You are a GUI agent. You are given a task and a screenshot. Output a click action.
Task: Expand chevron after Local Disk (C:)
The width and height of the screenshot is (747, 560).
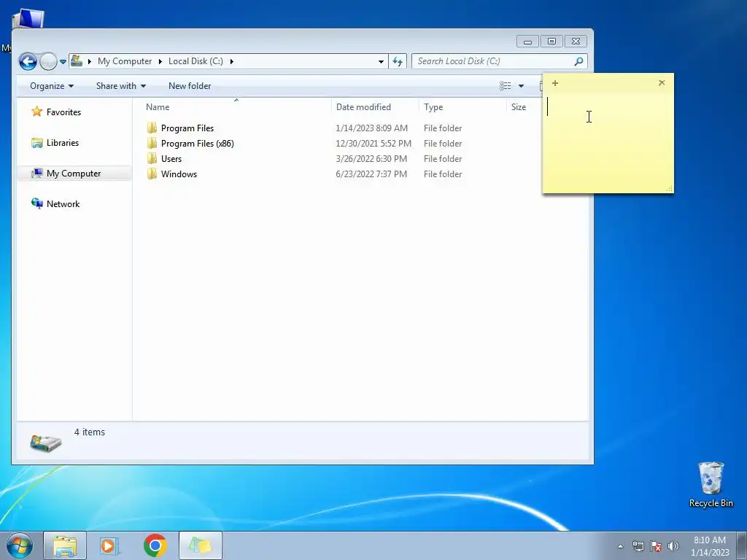pos(231,61)
